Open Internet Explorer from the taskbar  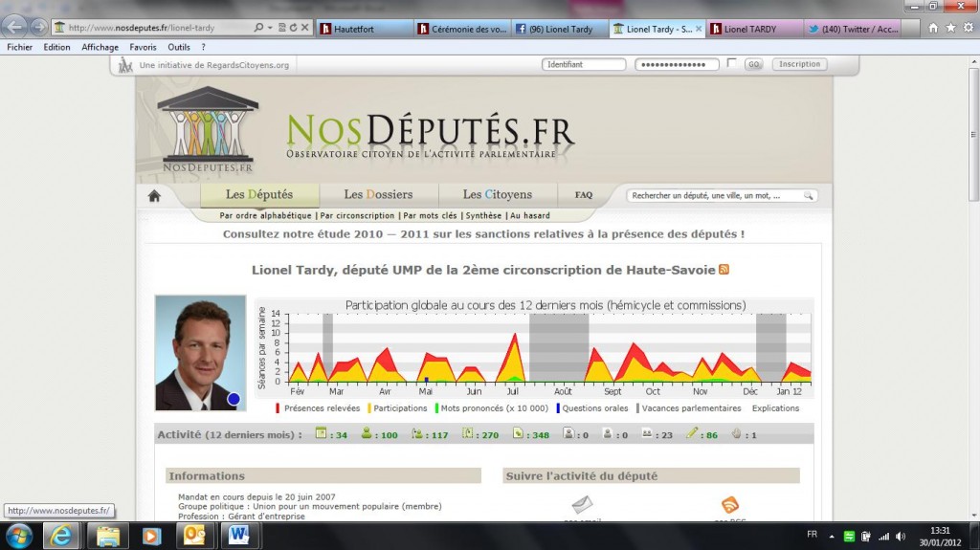tap(60, 537)
